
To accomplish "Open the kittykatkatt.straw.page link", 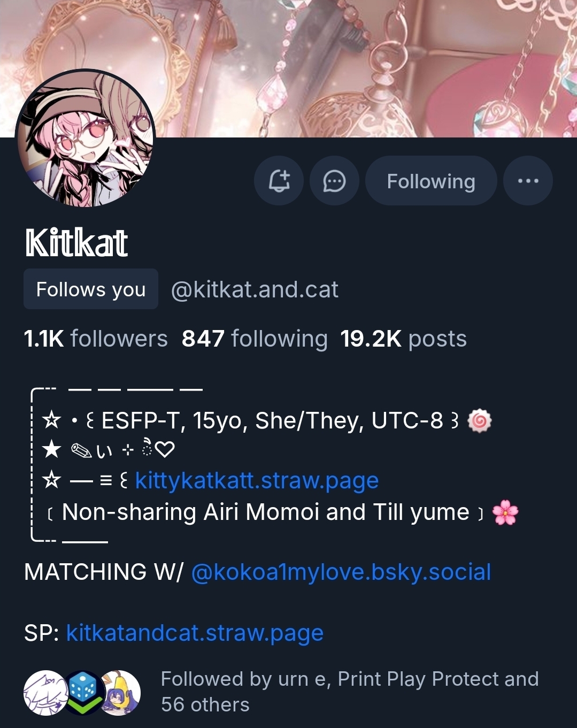I will tap(257, 480).
